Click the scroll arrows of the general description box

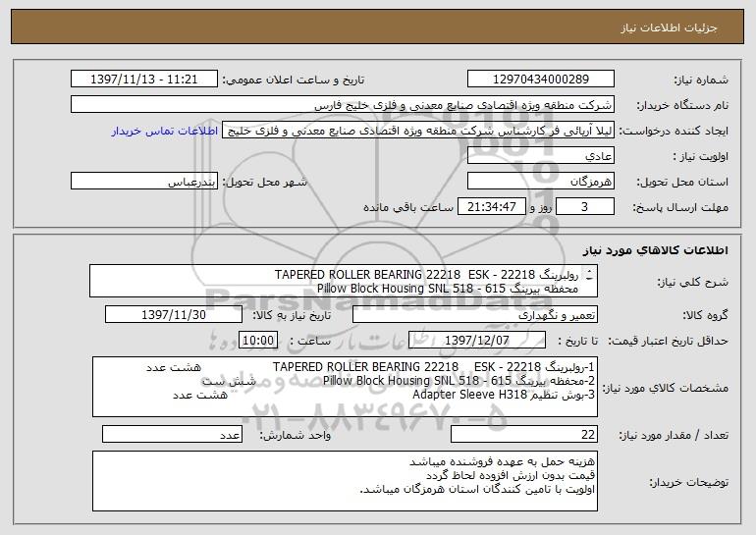point(589,276)
